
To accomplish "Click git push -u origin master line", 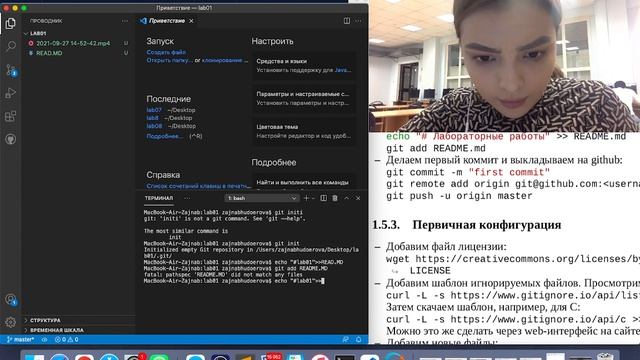I will tap(459, 196).
